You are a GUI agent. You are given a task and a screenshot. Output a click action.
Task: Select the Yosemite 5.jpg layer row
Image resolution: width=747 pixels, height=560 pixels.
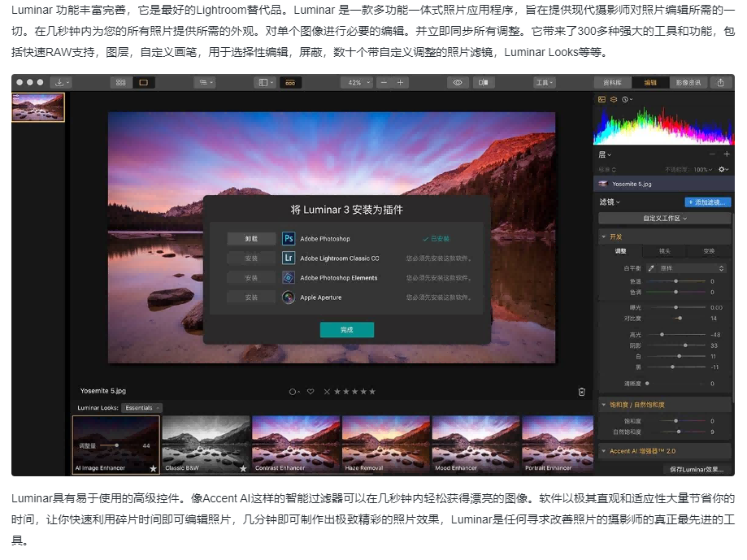click(x=662, y=184)
